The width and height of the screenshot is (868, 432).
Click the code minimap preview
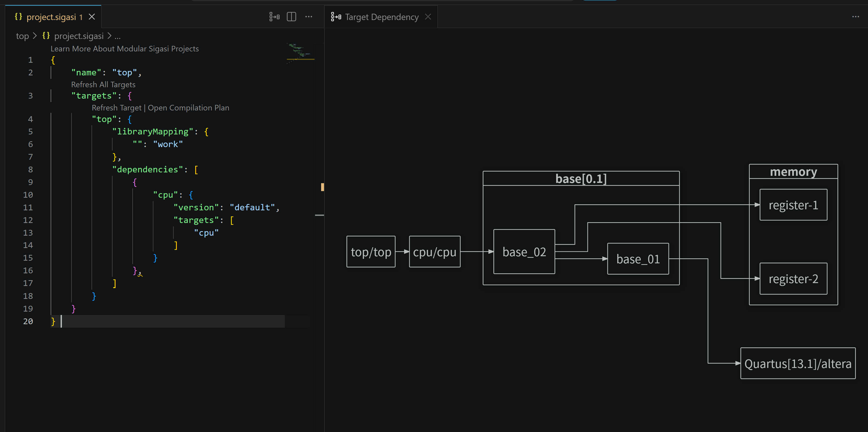point(300,53)
